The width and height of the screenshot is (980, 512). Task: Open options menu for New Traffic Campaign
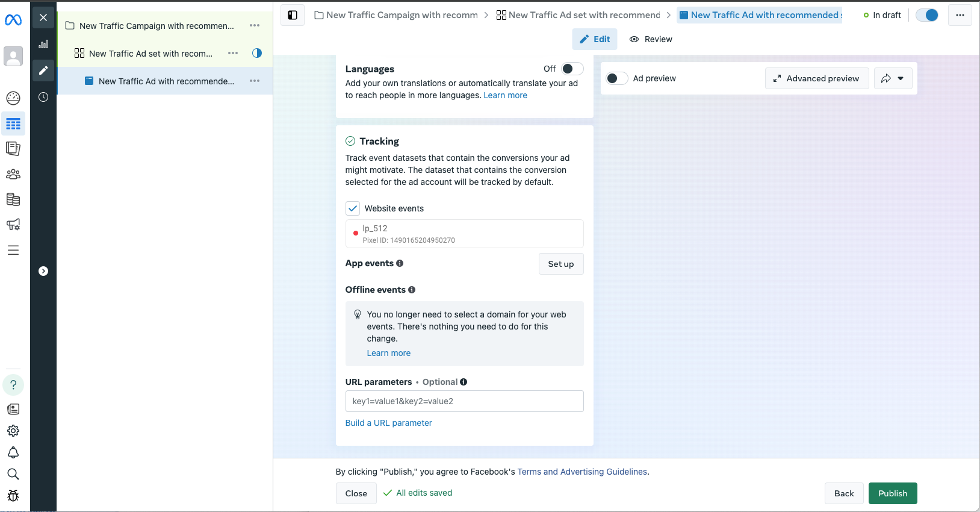(x=255, y=25)
